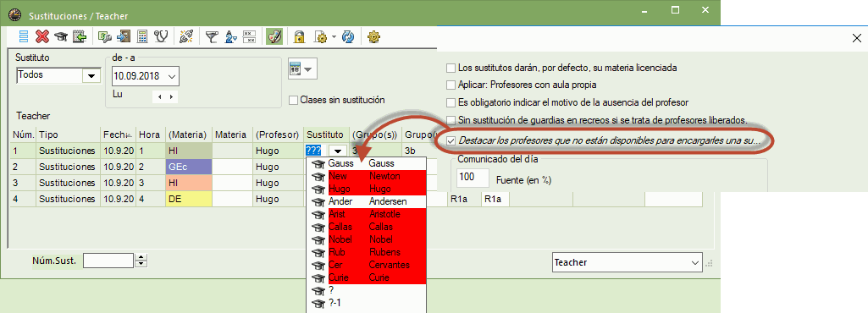The image size is (868, 313).
Task: Check 'Sin sustitución de guardias en recreos'
Action: (x=451, y=120)
